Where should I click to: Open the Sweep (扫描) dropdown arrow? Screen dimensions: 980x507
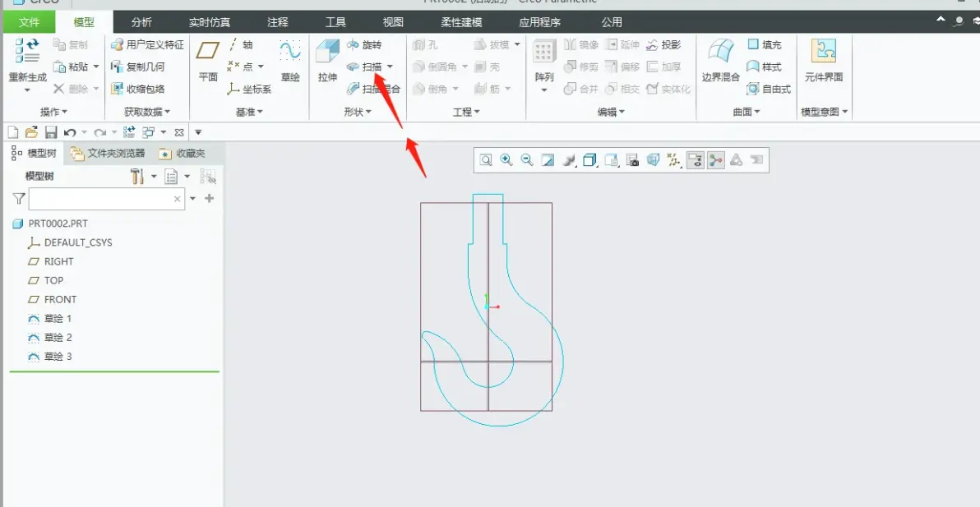(x=390, y=67)
